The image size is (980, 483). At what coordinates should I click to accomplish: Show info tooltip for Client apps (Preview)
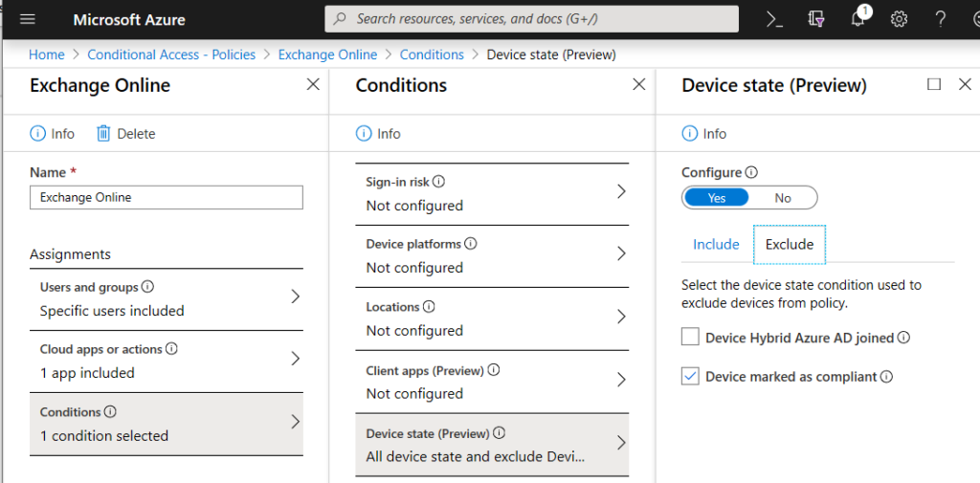pos(494,370)
